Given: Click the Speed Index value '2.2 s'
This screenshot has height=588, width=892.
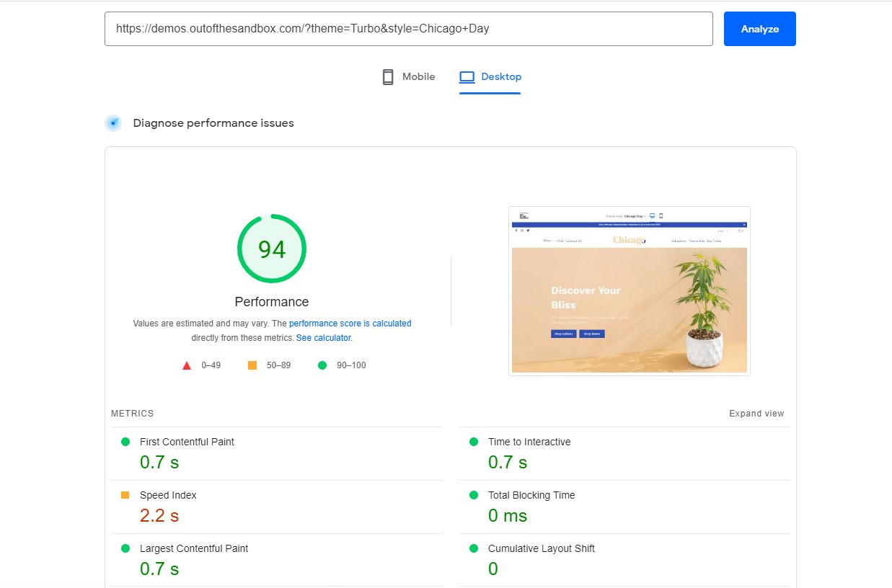Looking at the screenshot, I should 159,516.
